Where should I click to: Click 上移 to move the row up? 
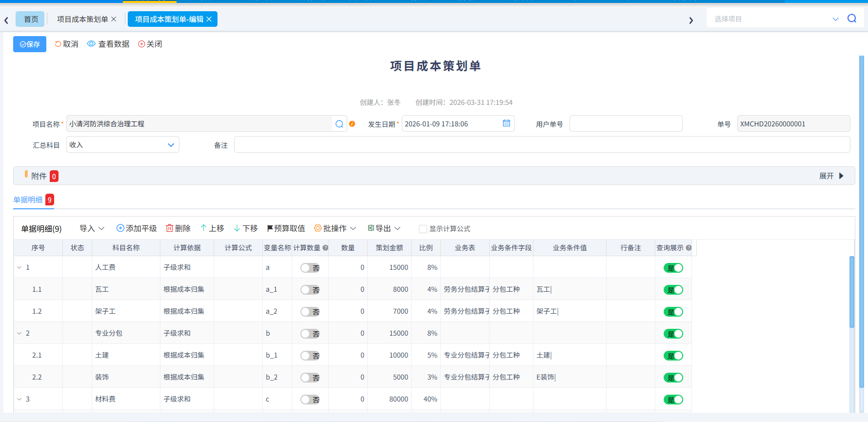point(212,228)
